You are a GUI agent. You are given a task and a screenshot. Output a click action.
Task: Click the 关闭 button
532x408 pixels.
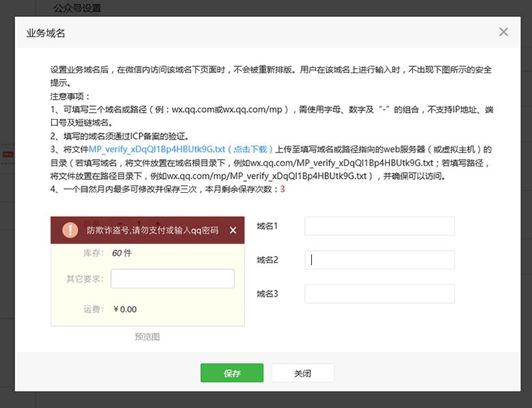pos(302,373)
